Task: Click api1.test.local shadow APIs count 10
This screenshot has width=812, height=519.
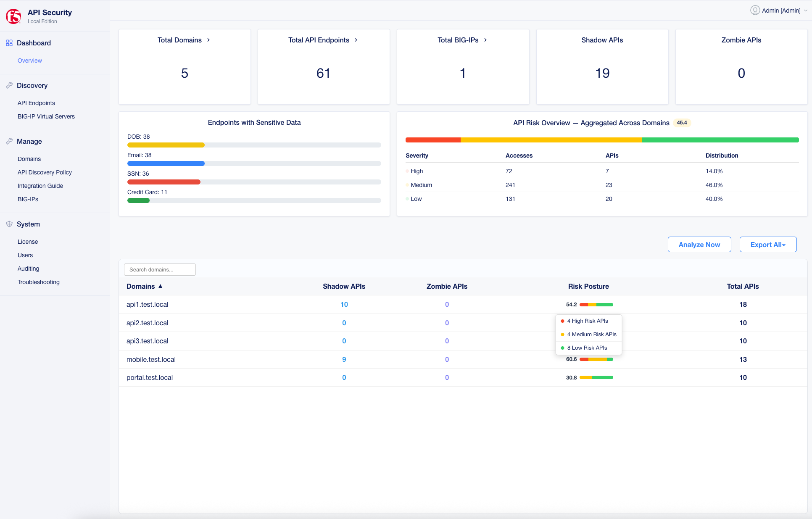Action: tap(344, 305)
